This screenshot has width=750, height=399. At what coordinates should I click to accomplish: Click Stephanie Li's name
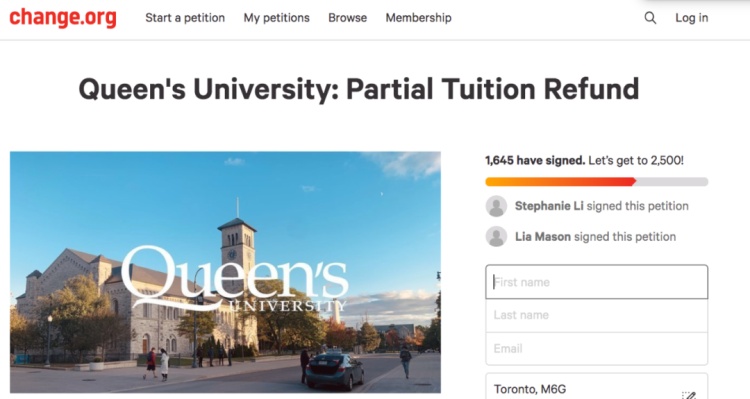(549, 206)
